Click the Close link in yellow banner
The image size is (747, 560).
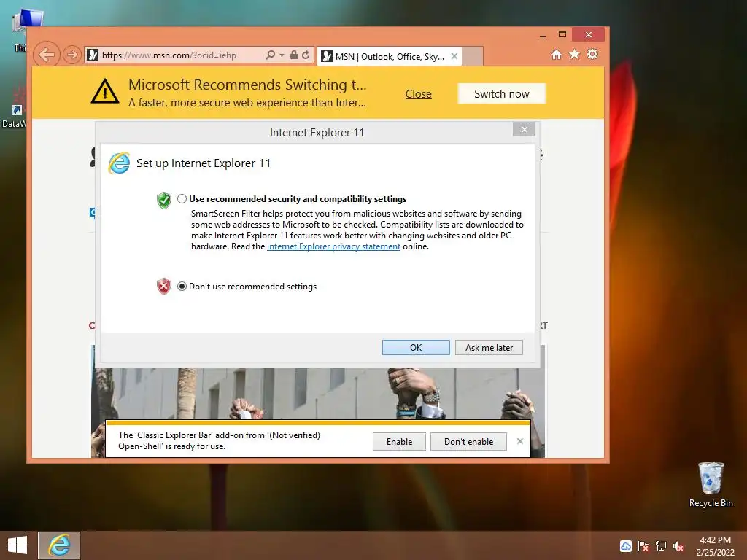418,94
